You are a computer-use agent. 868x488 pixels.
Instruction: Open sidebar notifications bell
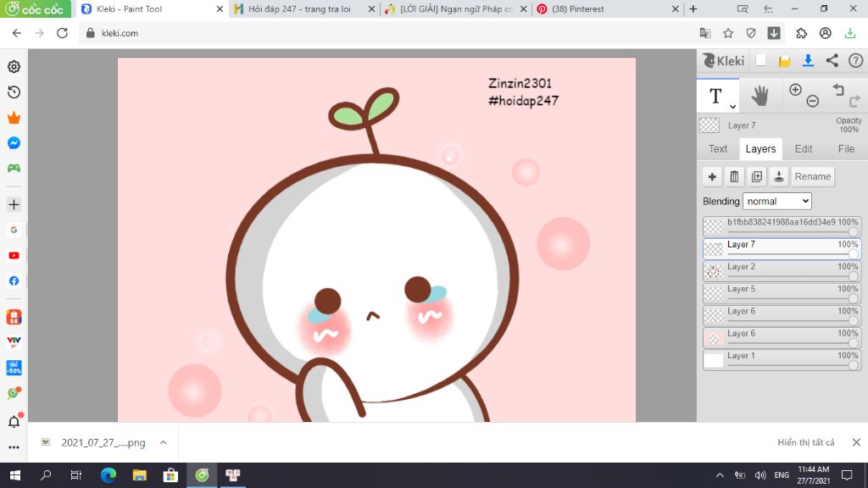(x=14, y=421)
